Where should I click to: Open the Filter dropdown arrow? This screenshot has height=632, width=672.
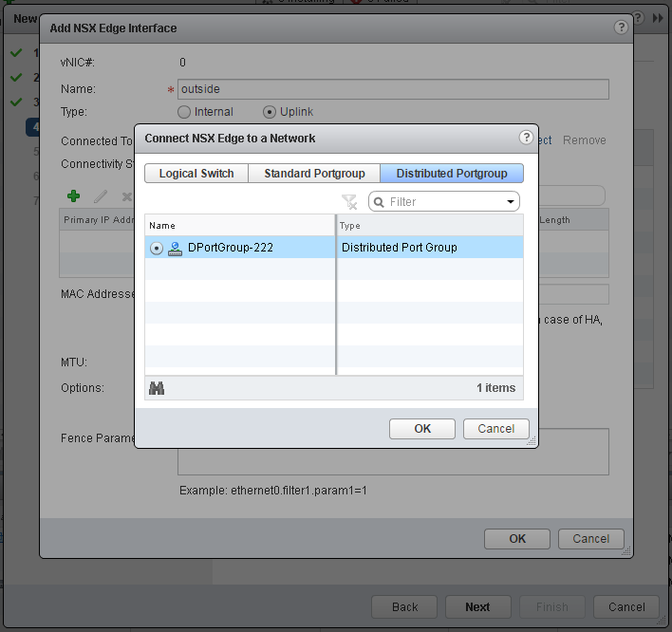click(511, 202)
